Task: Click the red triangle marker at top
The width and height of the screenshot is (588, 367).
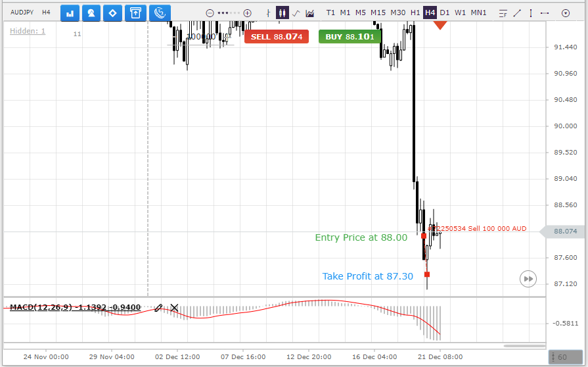Action: pyautogui.click(x=440, y=25)
